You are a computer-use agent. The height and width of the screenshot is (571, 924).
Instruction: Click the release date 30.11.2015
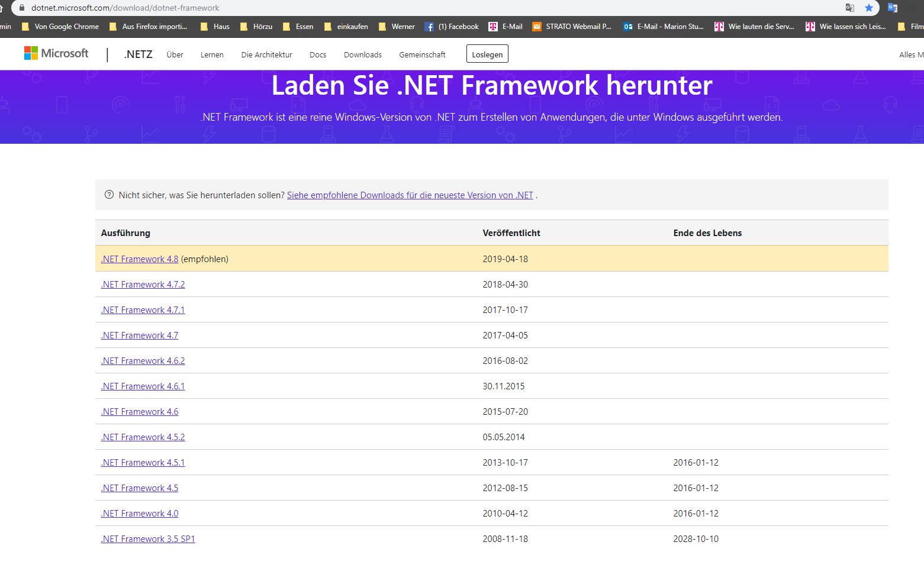click(x=504, y=386)
